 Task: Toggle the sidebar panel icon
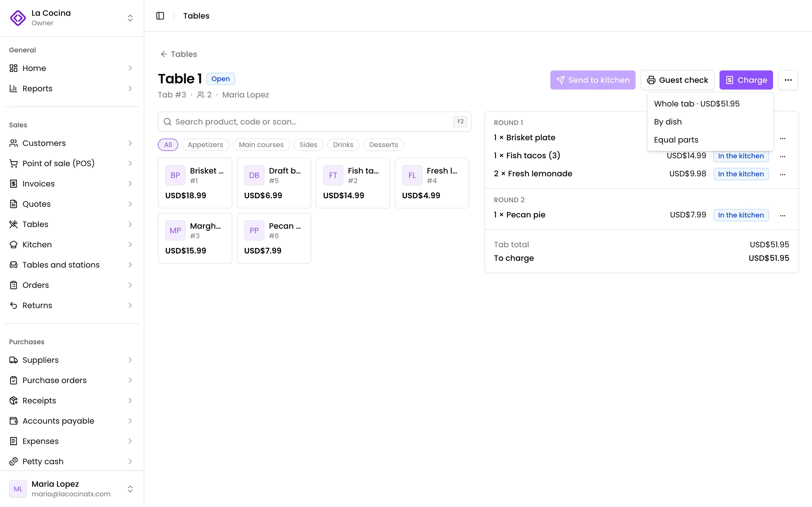pyautogui.click(x=160, y=16)
